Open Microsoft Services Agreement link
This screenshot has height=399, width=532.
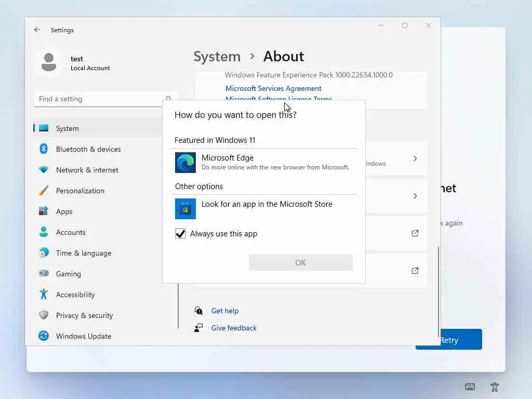[273, 88]
